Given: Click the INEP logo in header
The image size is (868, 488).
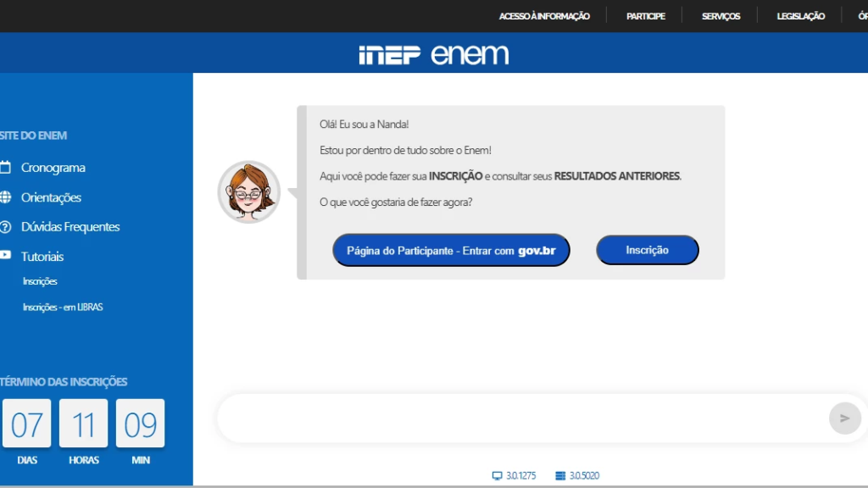Looking at the screenshot, I should tap(389, 55).
